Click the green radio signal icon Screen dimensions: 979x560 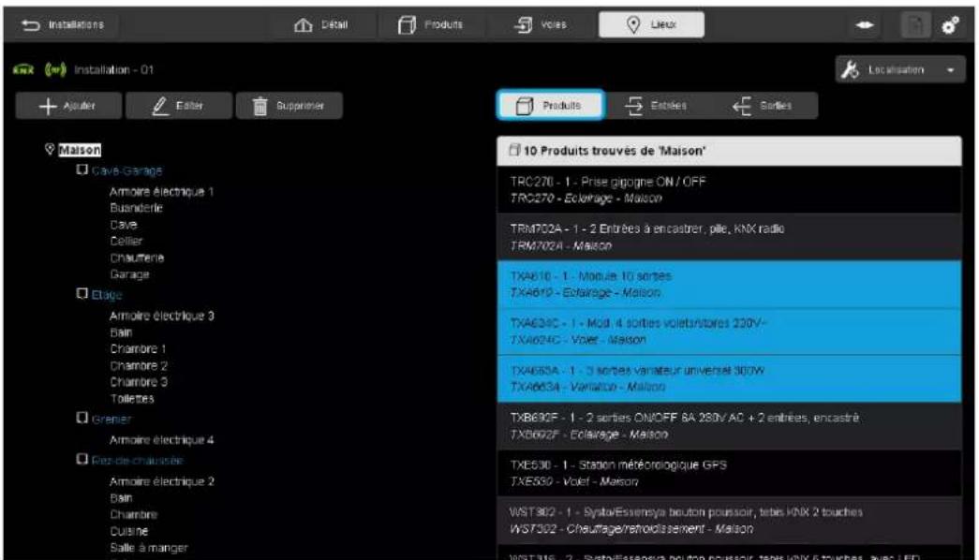pyautogui.click(x=55, y=69)
